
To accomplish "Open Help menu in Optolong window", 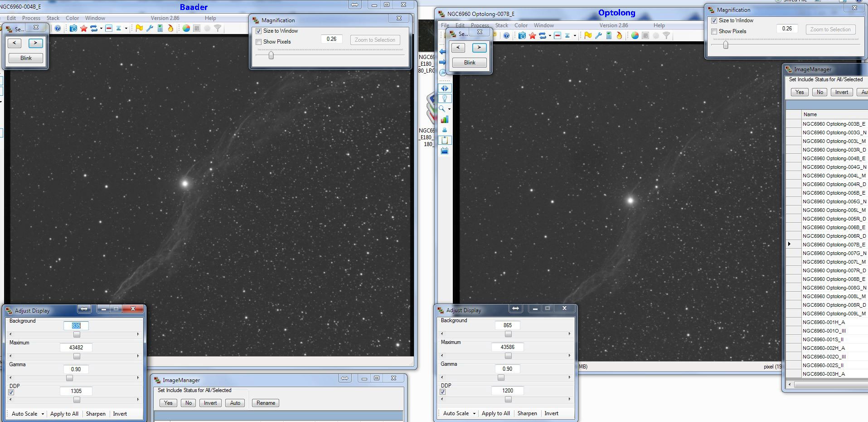I will (659, 25).
